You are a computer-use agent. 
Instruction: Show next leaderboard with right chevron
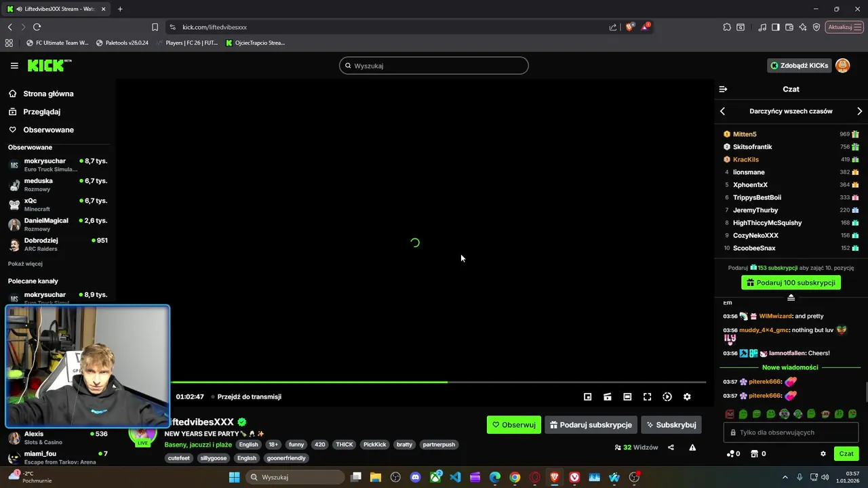click(x=859, y=111)
